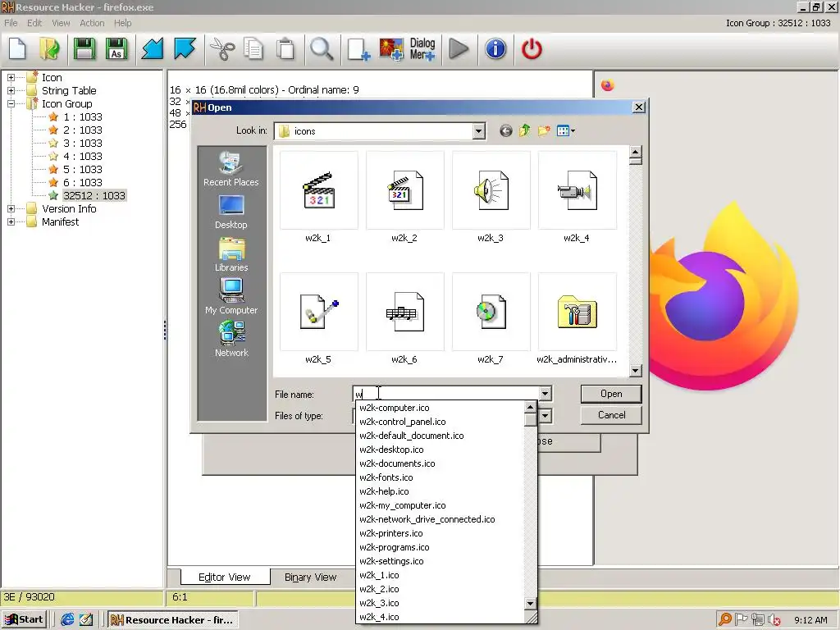Switch to the Editor View tab
840x630 pixels.
[225, 577]
